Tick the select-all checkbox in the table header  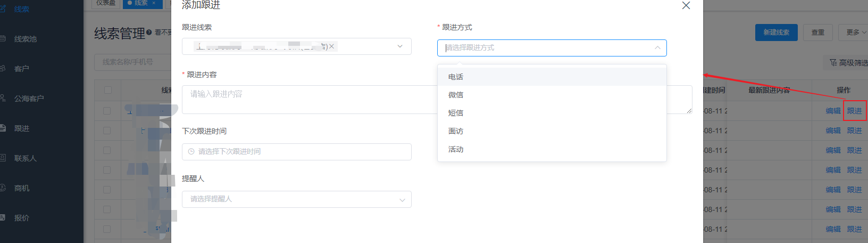click(x=108, y=90)
